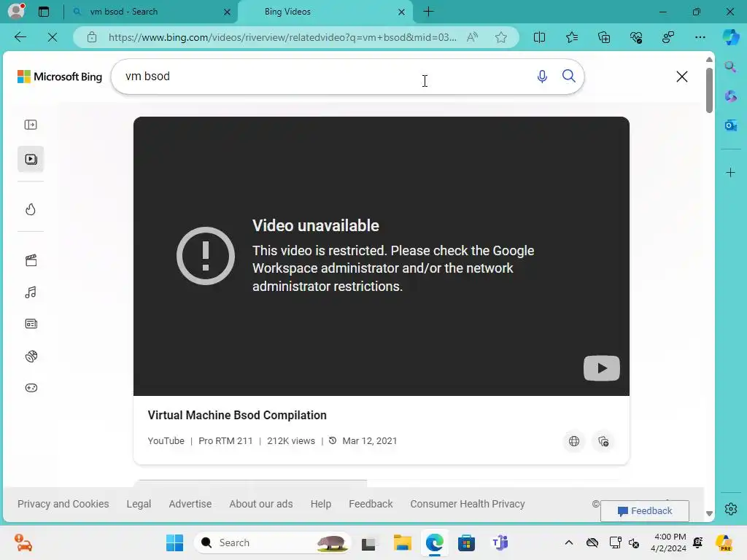Viewport: 747px width, 560px height.
Task: Click the blue Feedback button
Action: pos(645,511)
